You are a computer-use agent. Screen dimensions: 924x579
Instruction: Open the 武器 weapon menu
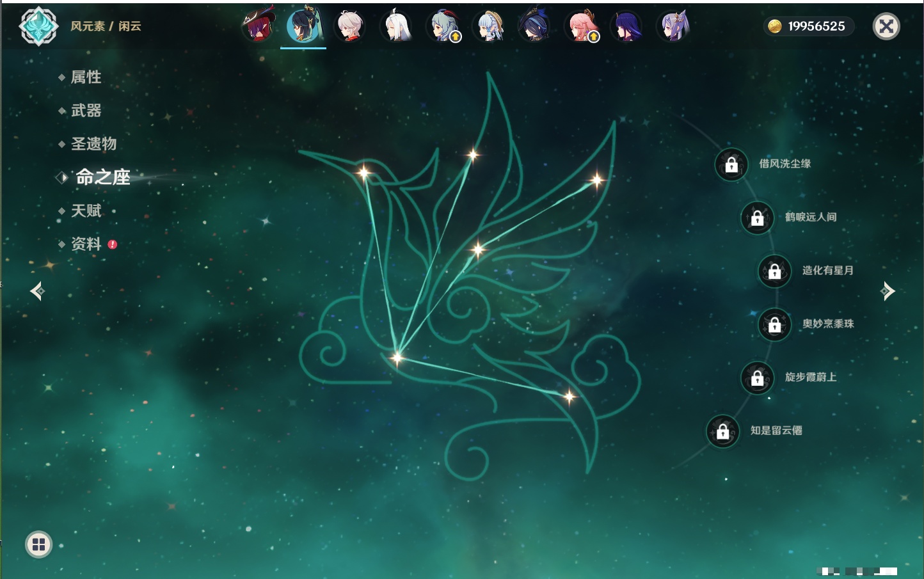(86, 111)
